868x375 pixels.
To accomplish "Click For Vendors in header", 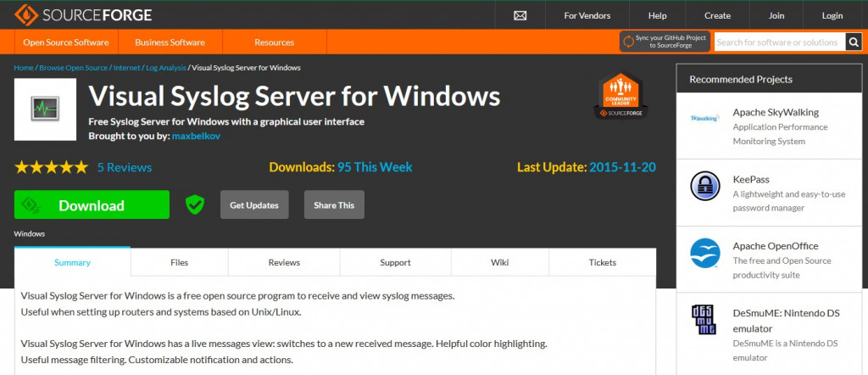I will [x=587, y=15].
